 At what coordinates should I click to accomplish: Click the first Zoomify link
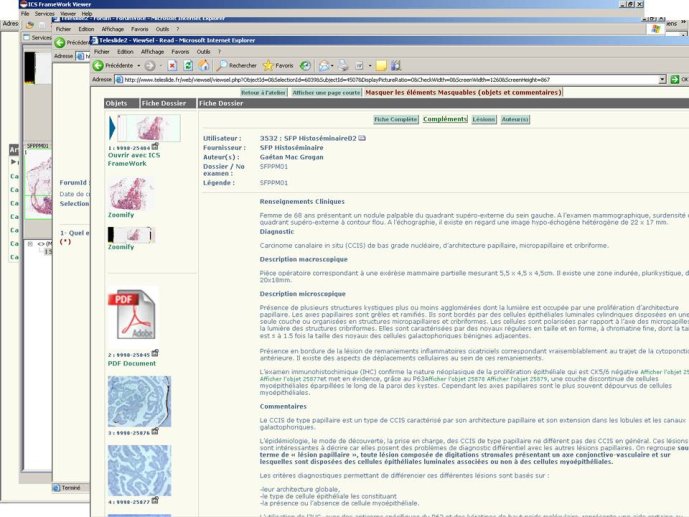[x=121, y=215]
